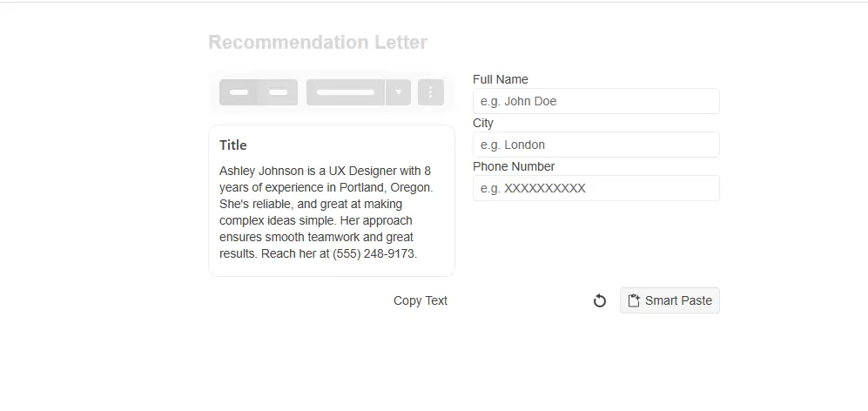Select the first segment of the toolbar toggle group

click(x=239, y=92)
